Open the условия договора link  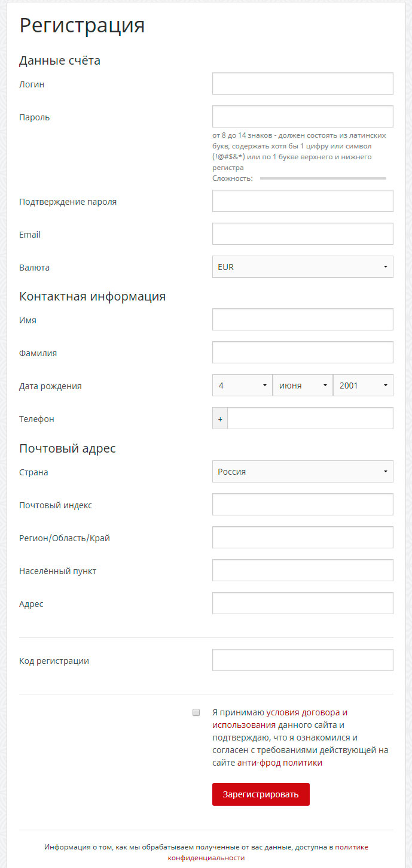pos(303,712)
